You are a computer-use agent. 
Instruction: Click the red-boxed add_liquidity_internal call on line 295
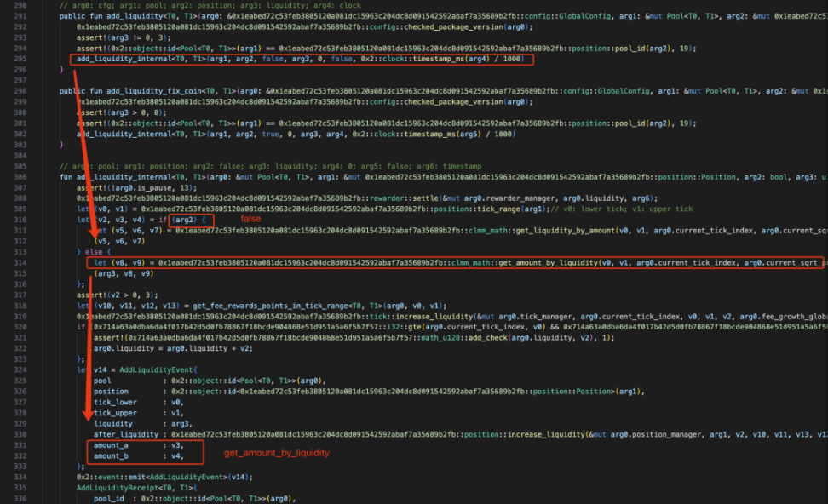click(x=302, y=59)
